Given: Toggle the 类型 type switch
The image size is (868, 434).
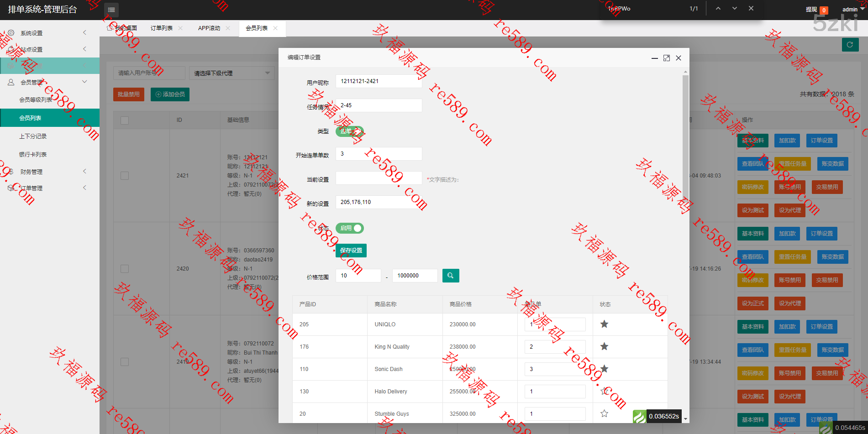Looking at the screenshot, I should pos(350,131).
